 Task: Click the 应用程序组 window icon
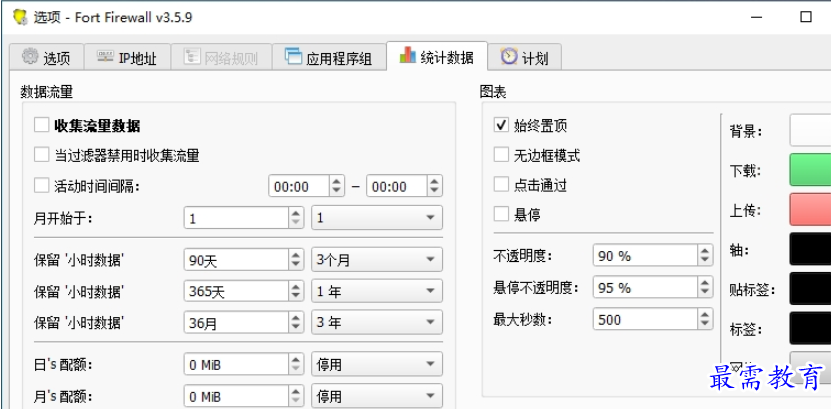click(294, 58)
